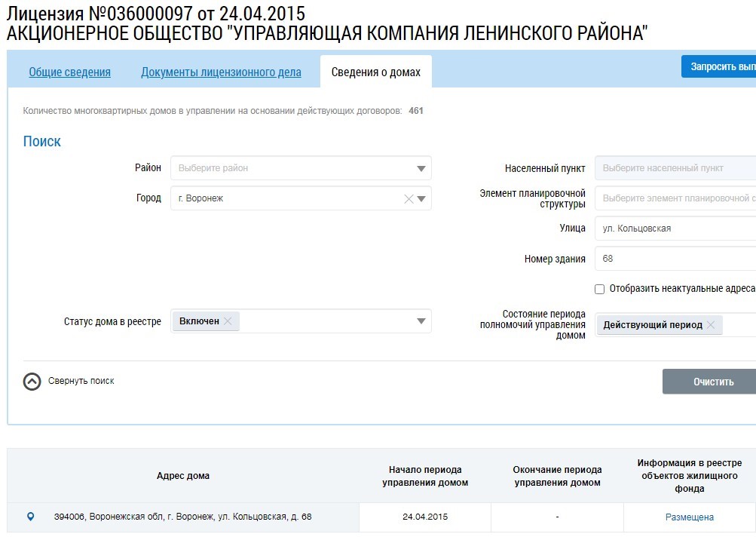Open the 'Размещена' registry link

689,517
